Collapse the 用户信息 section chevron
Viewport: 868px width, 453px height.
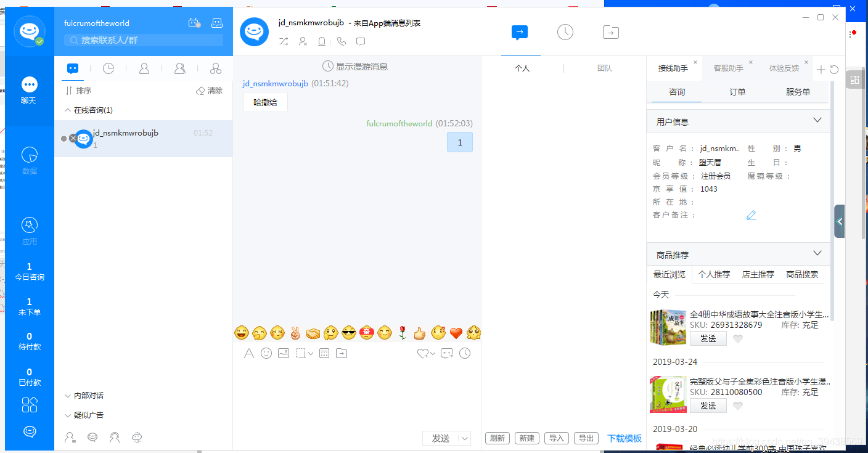pos(817,120)
